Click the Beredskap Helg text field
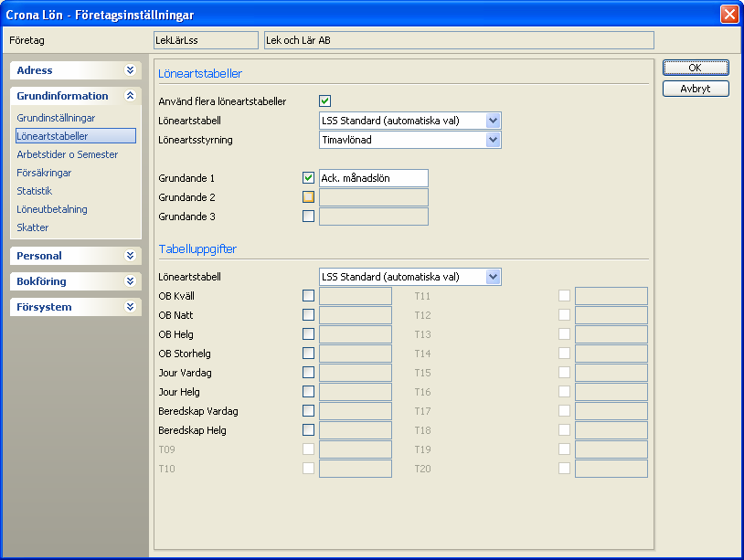The width and height of the screenshot is (744, 560). tap(356, 430)
